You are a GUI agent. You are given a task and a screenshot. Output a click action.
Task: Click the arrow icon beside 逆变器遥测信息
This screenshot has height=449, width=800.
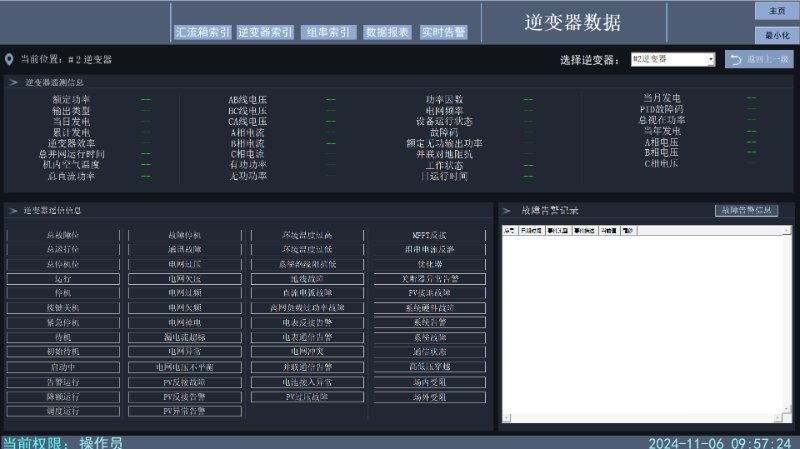click(13, 82)
